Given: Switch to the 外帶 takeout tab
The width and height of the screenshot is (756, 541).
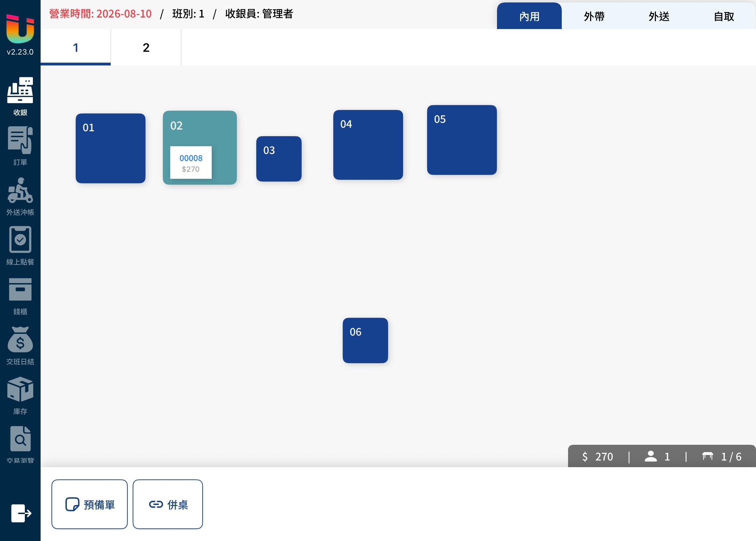Looking at the screenshot, I should tap(594, 16).
